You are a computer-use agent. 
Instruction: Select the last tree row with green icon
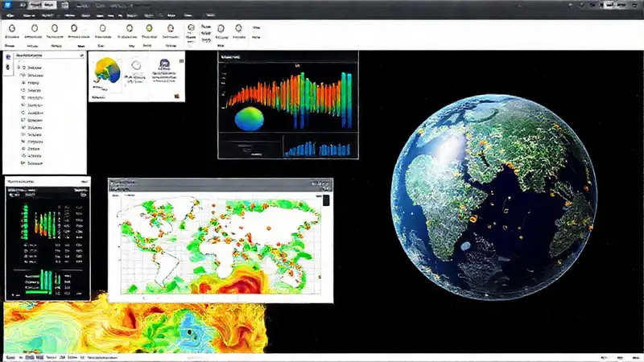31,163
